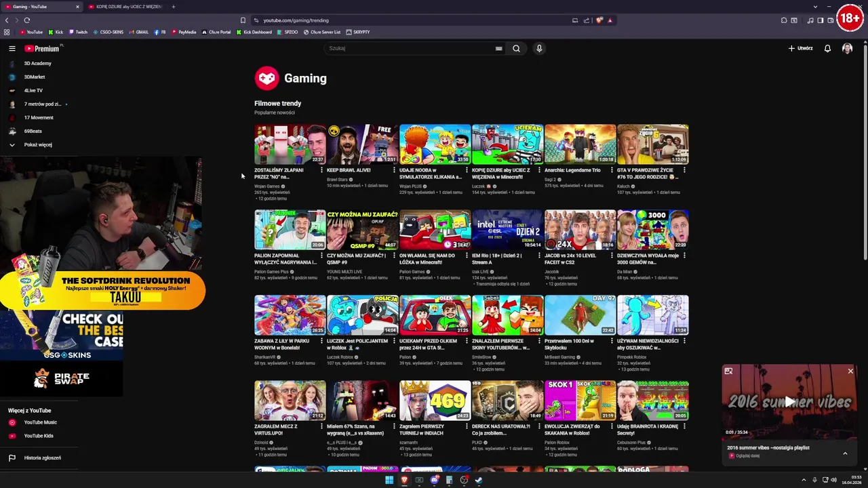Toggle the browser sidebar panel icon
Viewport: 868px width, 488px height.
click(820, 20)
